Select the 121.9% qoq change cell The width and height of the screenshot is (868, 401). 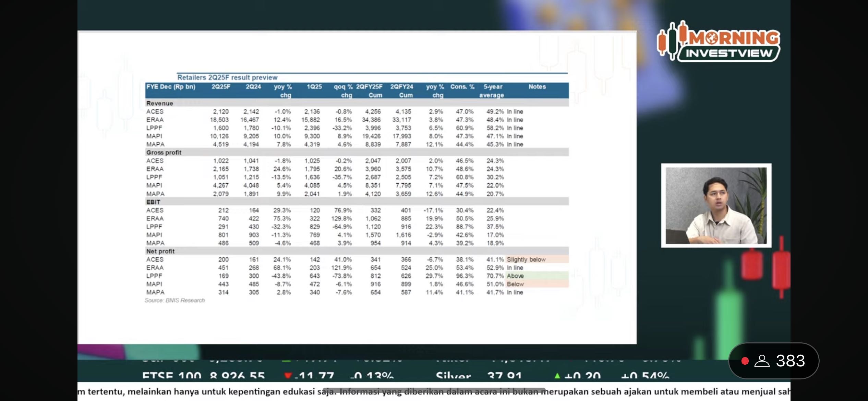342,268
